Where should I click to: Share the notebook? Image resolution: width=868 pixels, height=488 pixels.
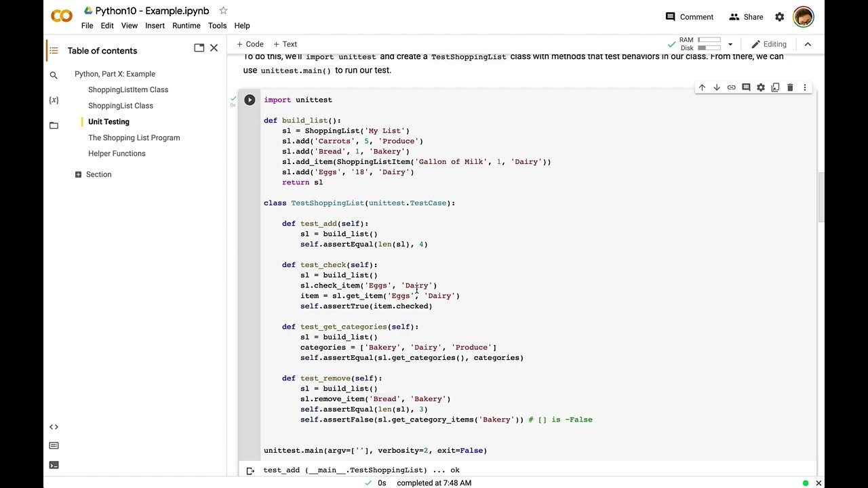[745, 17]
